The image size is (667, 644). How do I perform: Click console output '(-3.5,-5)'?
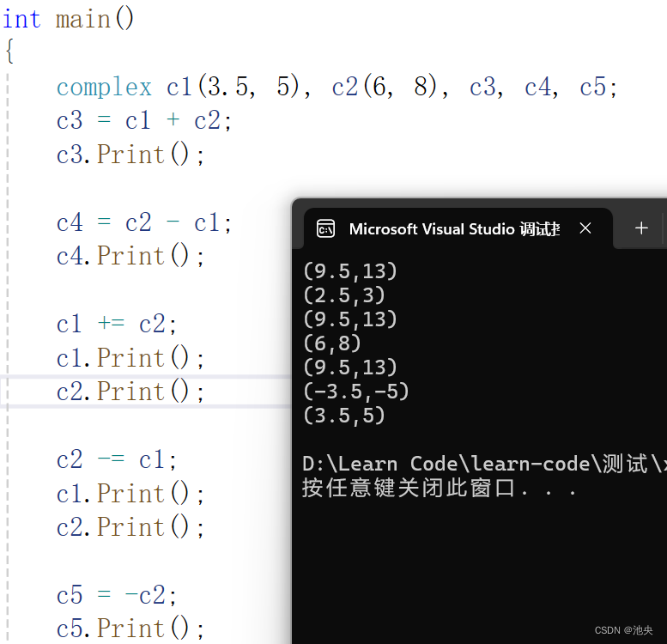coord(356,392)
